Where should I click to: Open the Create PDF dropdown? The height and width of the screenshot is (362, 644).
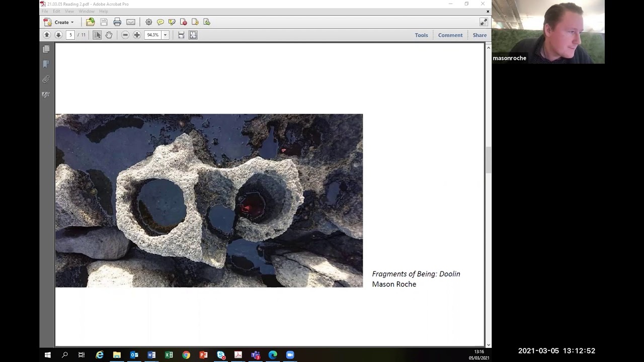click(59, 22)
